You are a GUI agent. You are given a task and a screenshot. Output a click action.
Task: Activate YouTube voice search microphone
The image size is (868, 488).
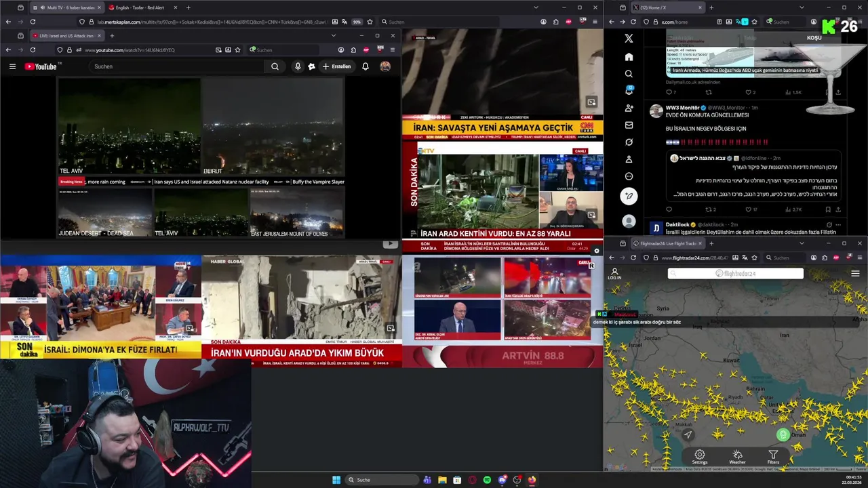(x=298, y=66)
